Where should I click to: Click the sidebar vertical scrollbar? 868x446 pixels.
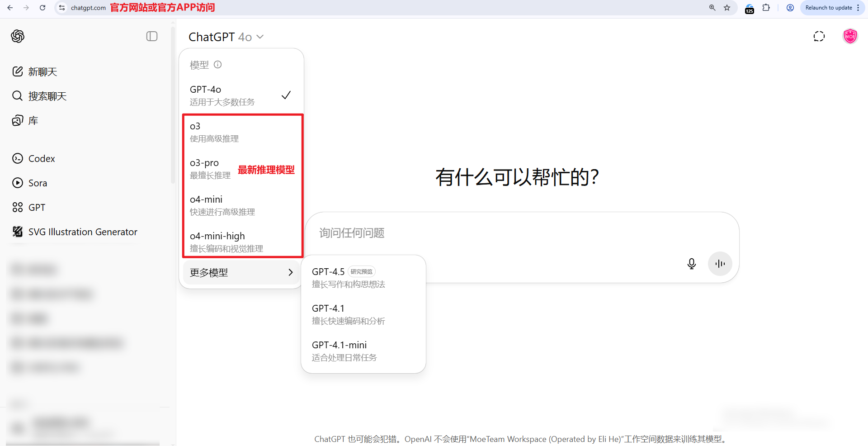pyautogui.click(x=173, y=105)
